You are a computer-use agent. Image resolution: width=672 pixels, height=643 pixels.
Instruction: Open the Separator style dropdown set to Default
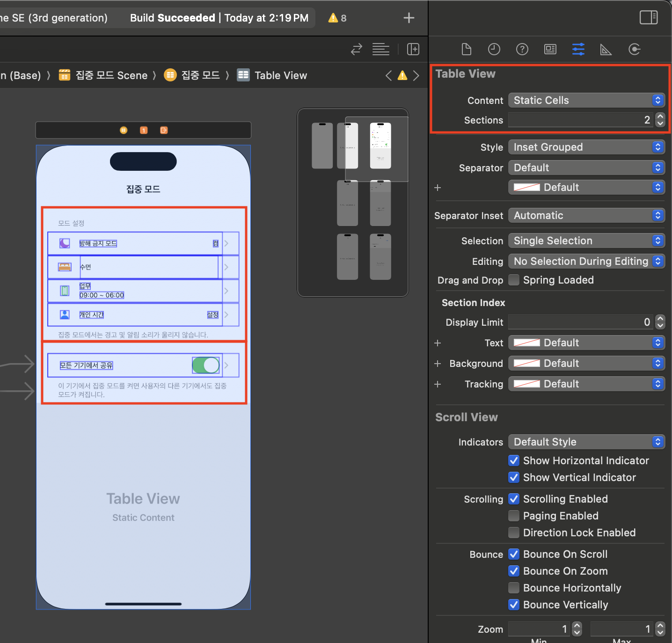click(x=586, y=168)
